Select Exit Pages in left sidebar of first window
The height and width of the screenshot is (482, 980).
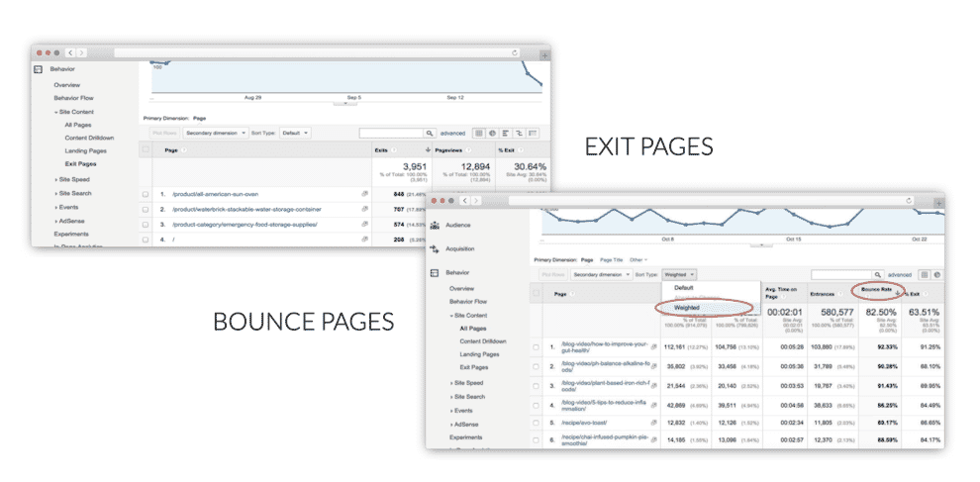tap(80, 163)
